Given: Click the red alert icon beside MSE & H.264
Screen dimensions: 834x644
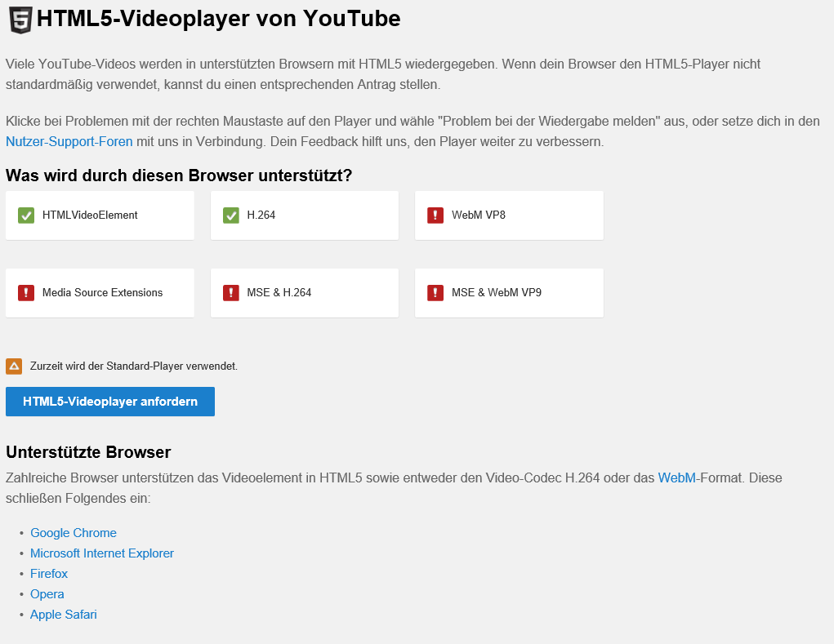Looking at the screenshot, I should point(231,293).
